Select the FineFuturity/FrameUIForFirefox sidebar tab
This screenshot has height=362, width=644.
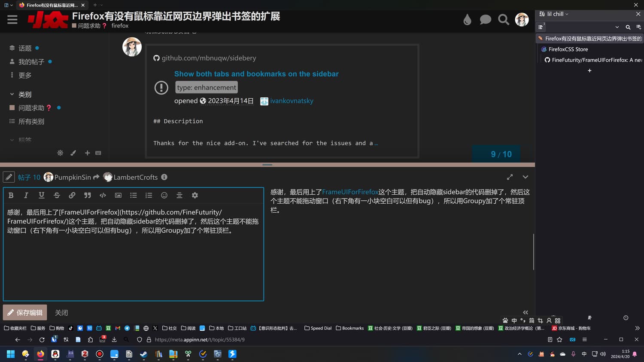coord(595,60)
